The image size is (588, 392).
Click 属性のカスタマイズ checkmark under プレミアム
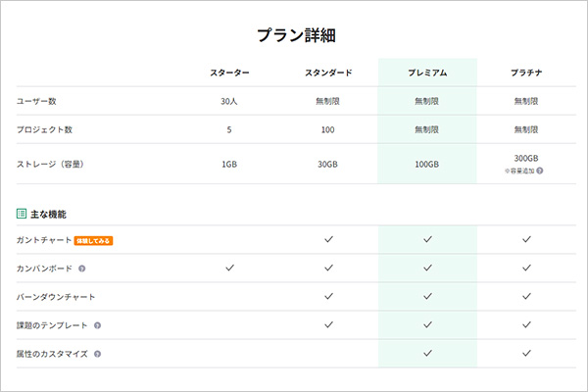point(428,354)
